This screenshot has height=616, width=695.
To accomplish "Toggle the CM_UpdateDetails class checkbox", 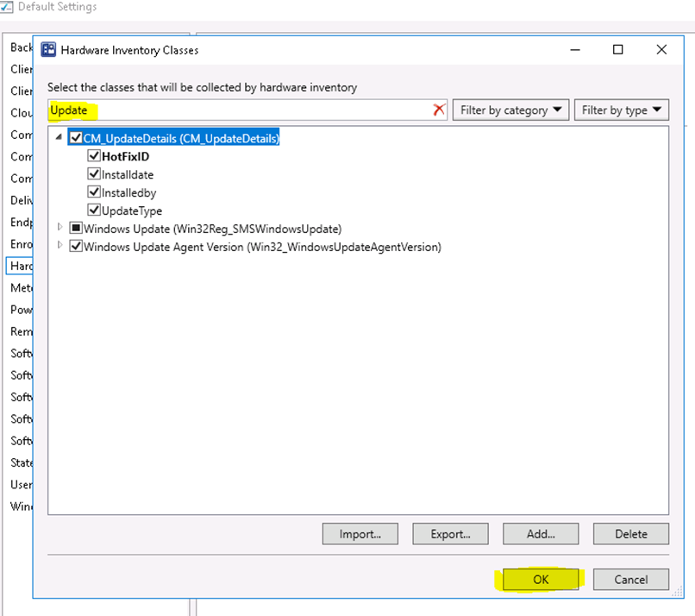I will coord(76,138).
